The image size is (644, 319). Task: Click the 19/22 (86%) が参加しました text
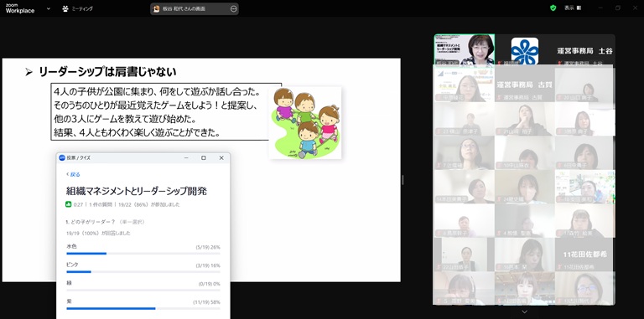coord(148,204)
